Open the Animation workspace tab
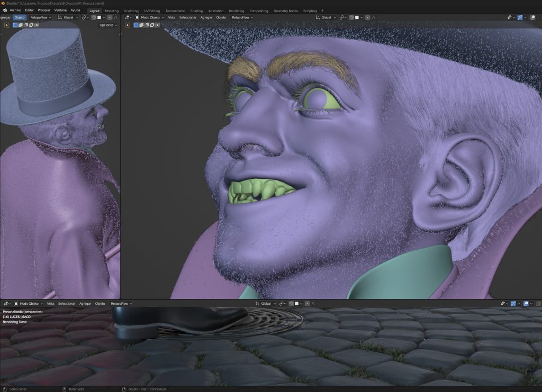542x392 pixels. click(x=216, y=11)
